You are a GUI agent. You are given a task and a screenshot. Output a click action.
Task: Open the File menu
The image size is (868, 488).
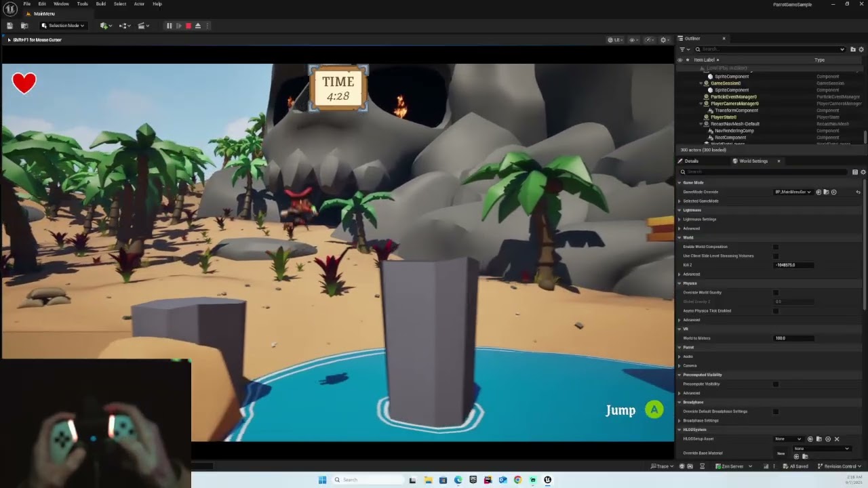click(27, 4)
